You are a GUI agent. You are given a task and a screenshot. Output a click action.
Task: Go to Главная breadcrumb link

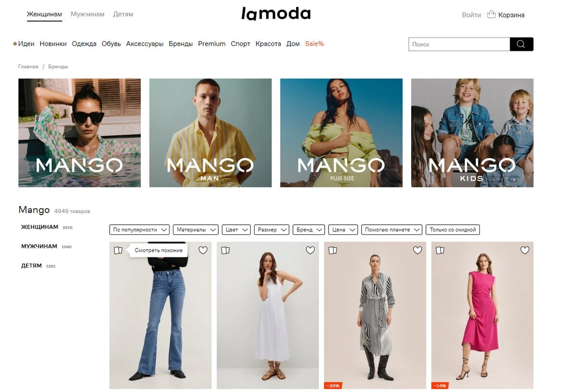(x=28, y=66)
